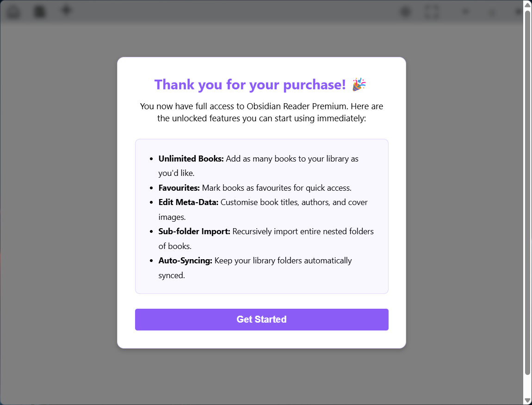Image resolution: width=532 pixels, height=405 pixels.
Task: Click 'Mark books as favourites for quick access.'
Action: click(x=277, y=188)
